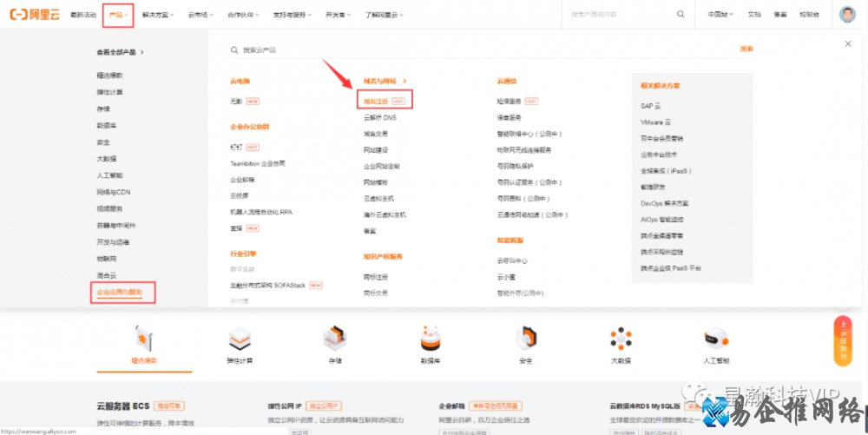
Task: Select the 大数据 big data icon
Action: pos(621,339)
